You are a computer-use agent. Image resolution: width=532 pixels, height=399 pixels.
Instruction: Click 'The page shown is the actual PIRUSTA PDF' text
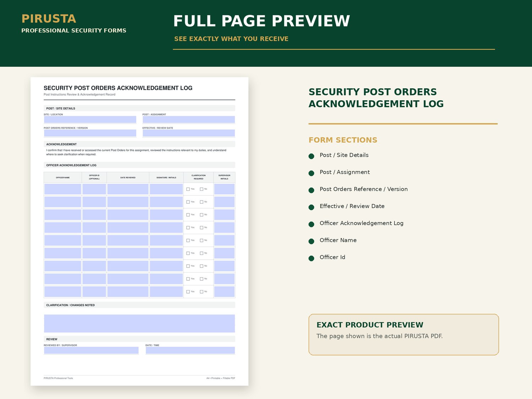coord(379,336)
